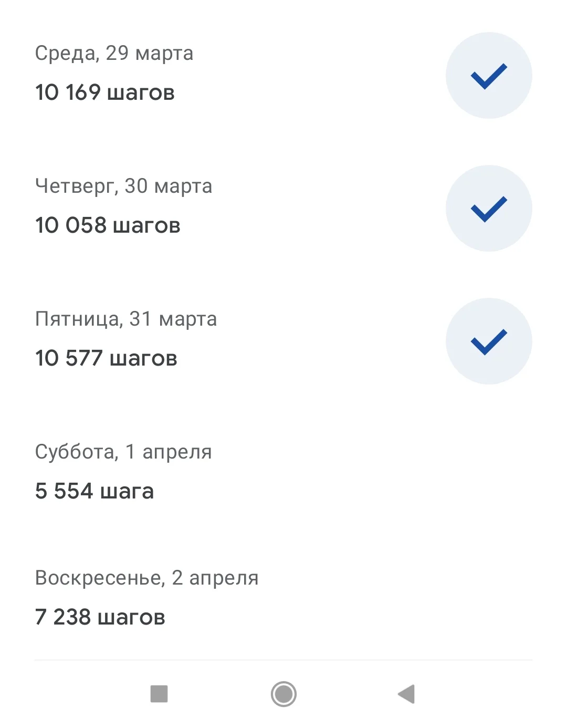Image resolution: width=567 pixels, height=728 pixels.
Task: Select the 5 554 шага step count
Action: [94, 491]
